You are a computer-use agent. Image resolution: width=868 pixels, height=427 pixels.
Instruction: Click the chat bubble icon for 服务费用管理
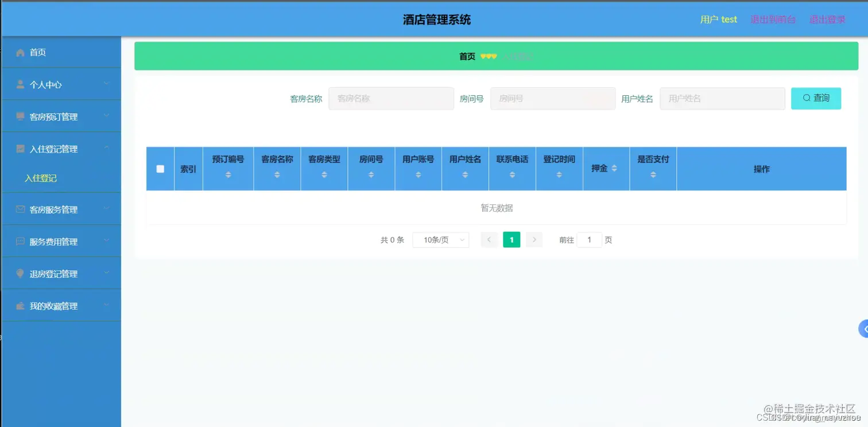(21, 242)
